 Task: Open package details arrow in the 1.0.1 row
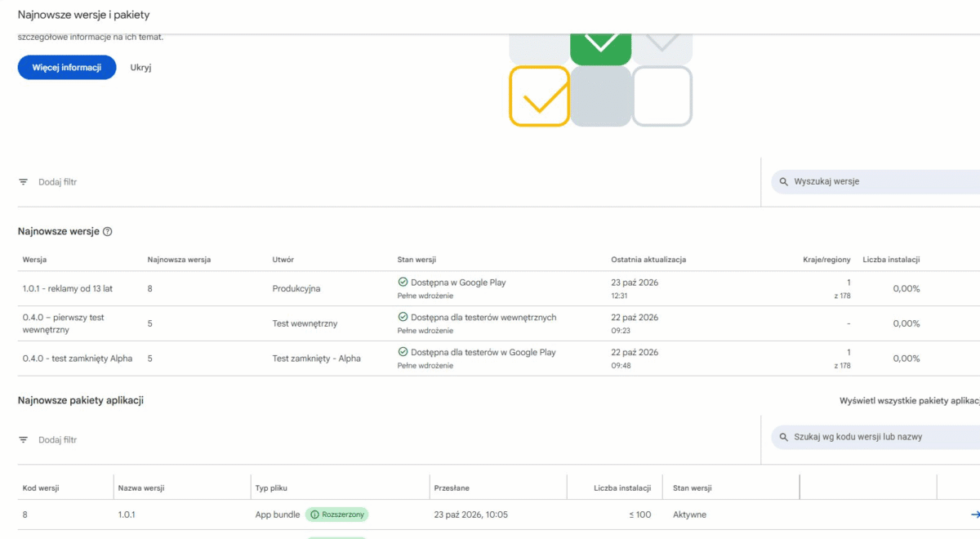click(974, 514)
